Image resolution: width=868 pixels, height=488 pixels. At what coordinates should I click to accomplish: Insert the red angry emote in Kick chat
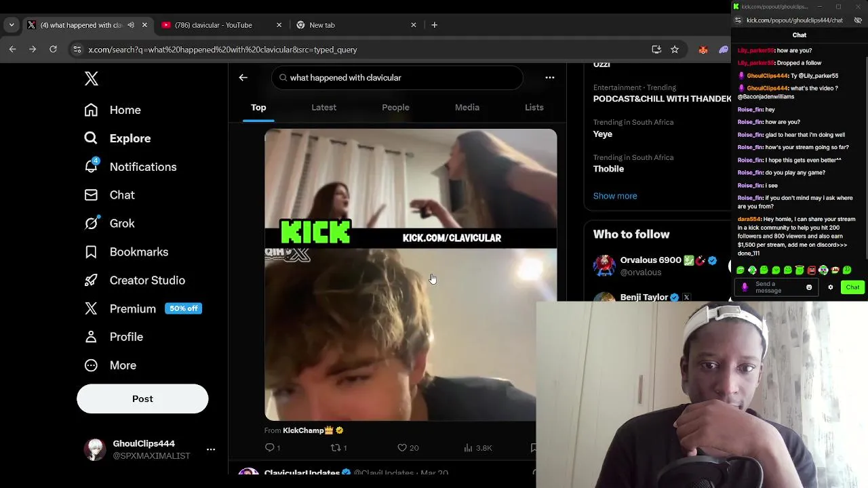point(812,270)
